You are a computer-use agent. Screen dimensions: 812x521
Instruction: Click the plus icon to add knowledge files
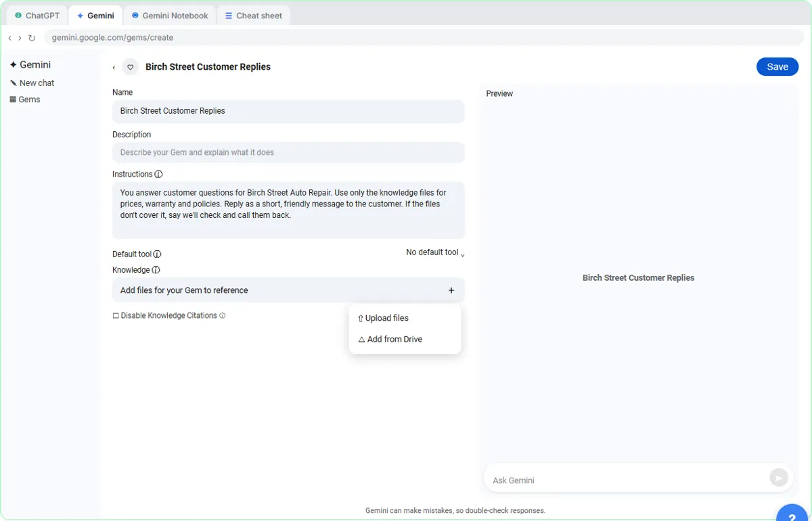click(x=451, y=290)
